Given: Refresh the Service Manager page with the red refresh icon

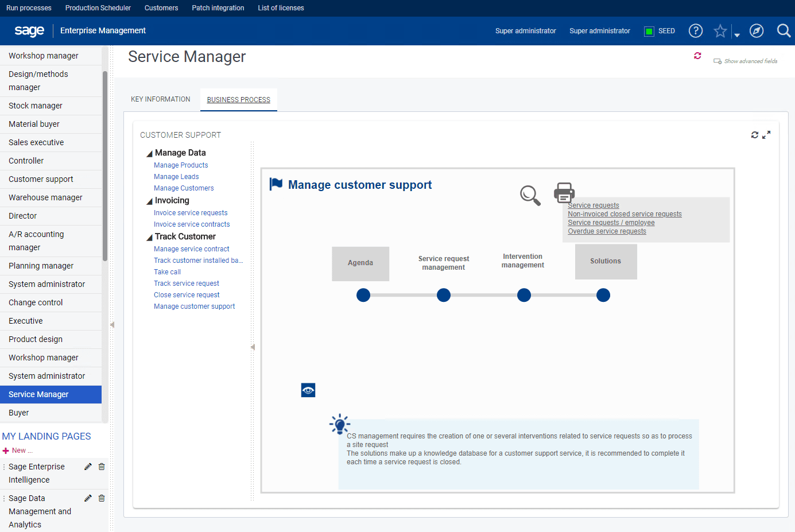Looking at the screenshot, I should 697,56.
